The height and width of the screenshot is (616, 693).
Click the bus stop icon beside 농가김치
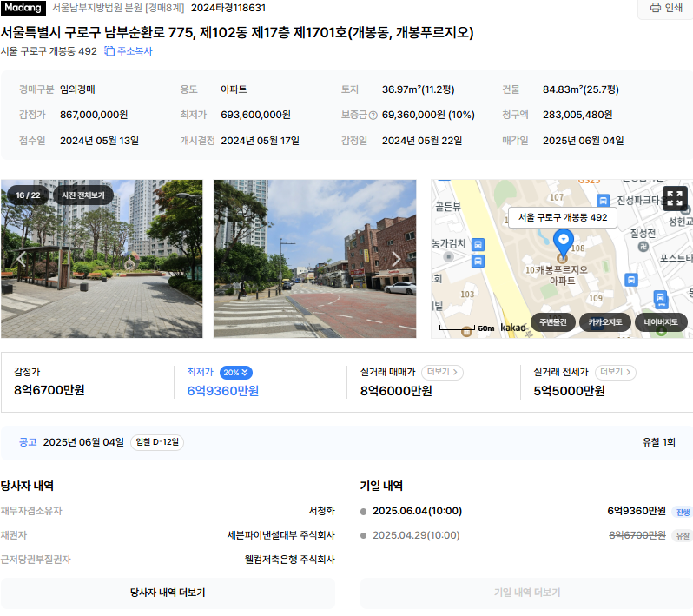[478, 244]
